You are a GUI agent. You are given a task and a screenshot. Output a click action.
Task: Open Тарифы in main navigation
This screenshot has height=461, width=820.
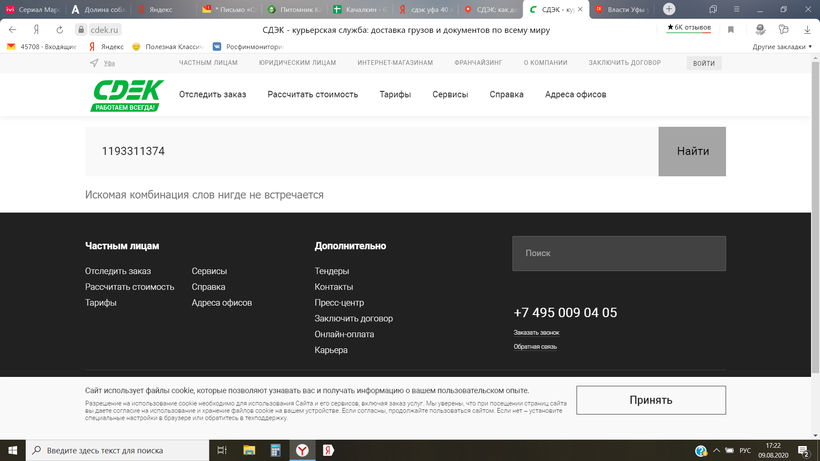(395, 95)
